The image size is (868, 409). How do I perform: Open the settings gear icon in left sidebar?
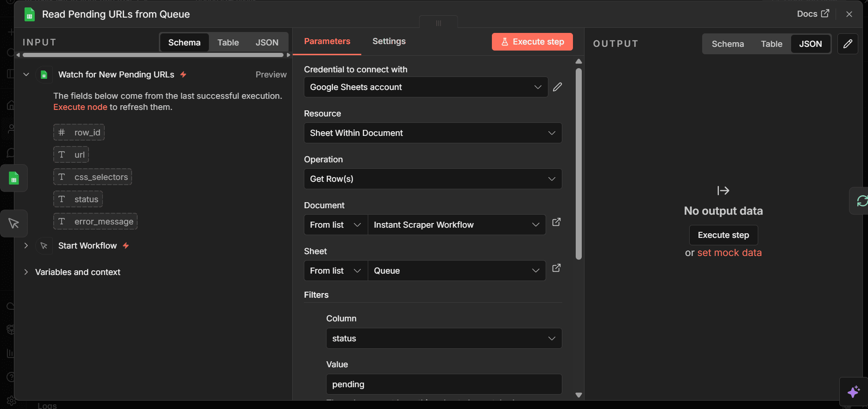(11, 400)
